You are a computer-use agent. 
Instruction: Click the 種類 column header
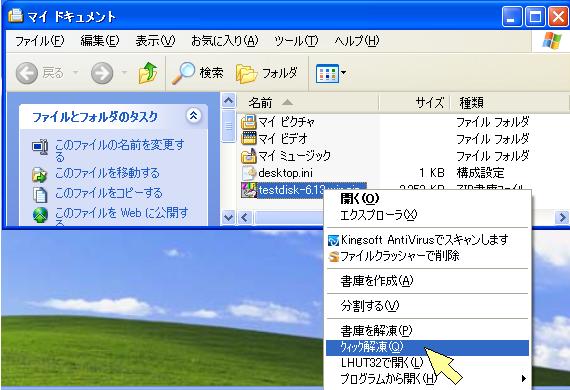(510, 103)
